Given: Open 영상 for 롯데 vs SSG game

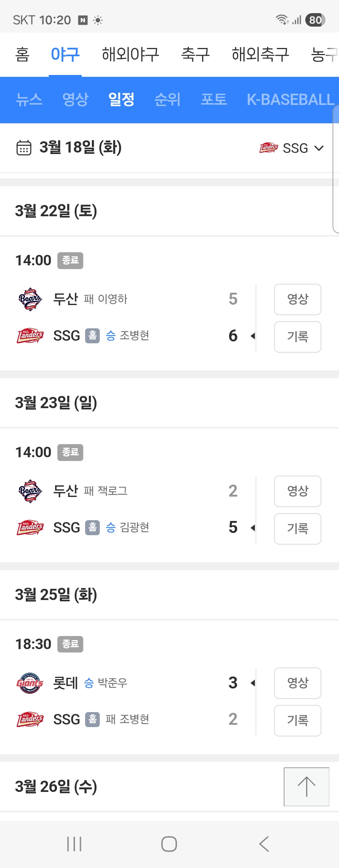Looking at the screenshot, I should pyautogui.click(x=298, y=683).
